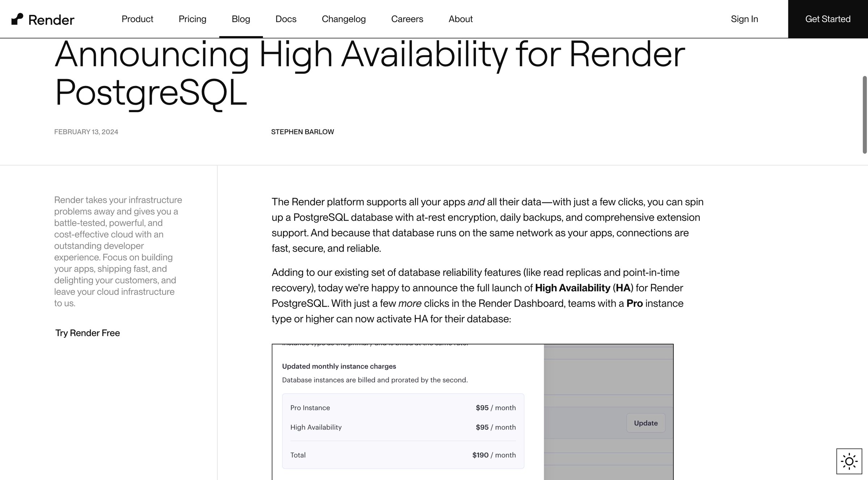The height and width of the screenshot is (480, 868).
Task: Click the bold 'High Availability' in the paragraph
Action: click(x=573, y=288)
